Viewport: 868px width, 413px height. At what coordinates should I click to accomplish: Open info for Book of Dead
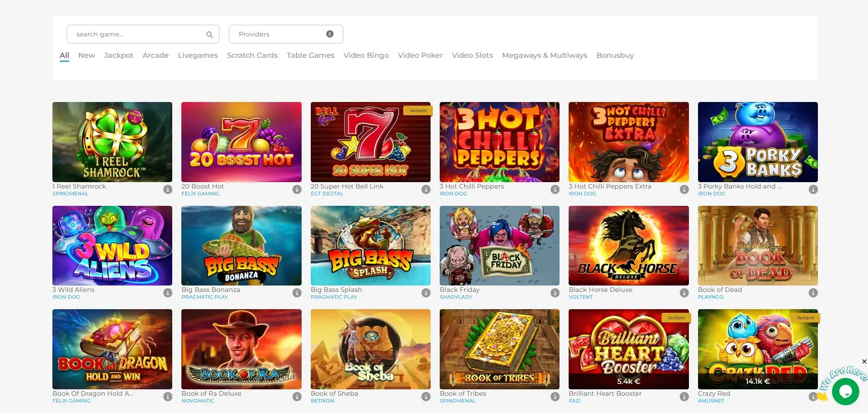pos(813,293)
